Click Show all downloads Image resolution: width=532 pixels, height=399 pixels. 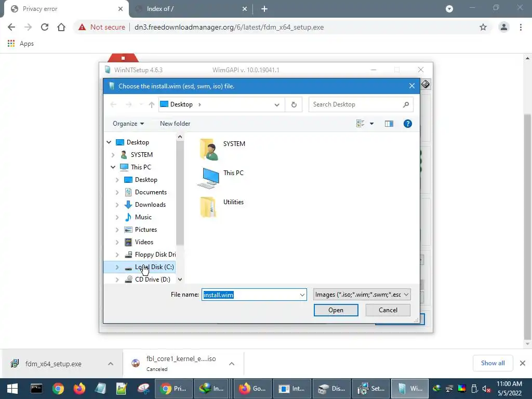click(x=493, y=363)
